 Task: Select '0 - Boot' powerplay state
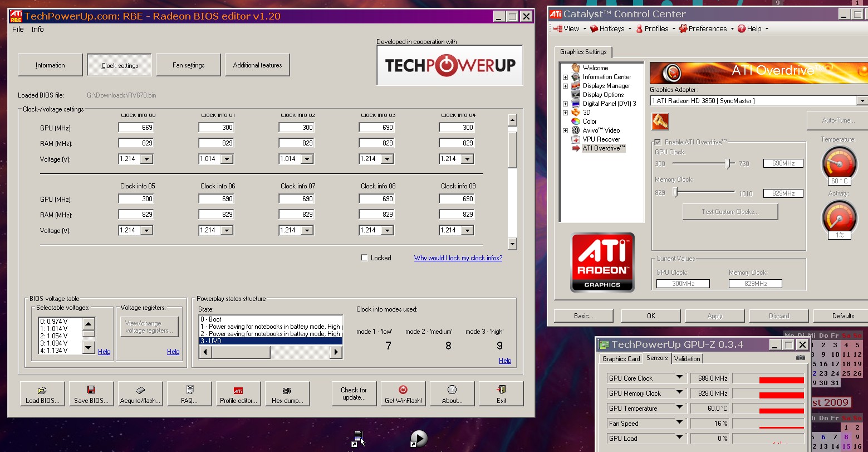pyautogui.click(x=271, y=319)
